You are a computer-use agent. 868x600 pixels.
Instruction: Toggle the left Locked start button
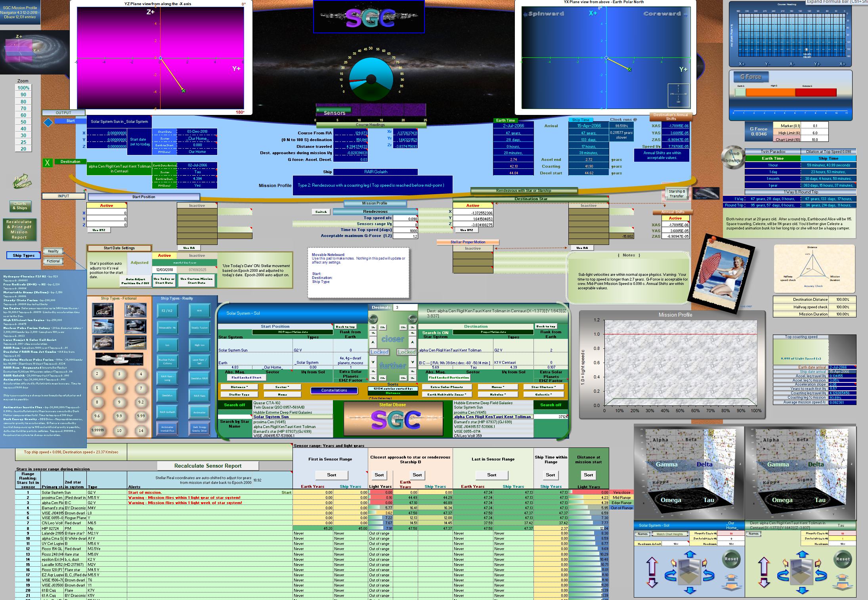(379, 352)
